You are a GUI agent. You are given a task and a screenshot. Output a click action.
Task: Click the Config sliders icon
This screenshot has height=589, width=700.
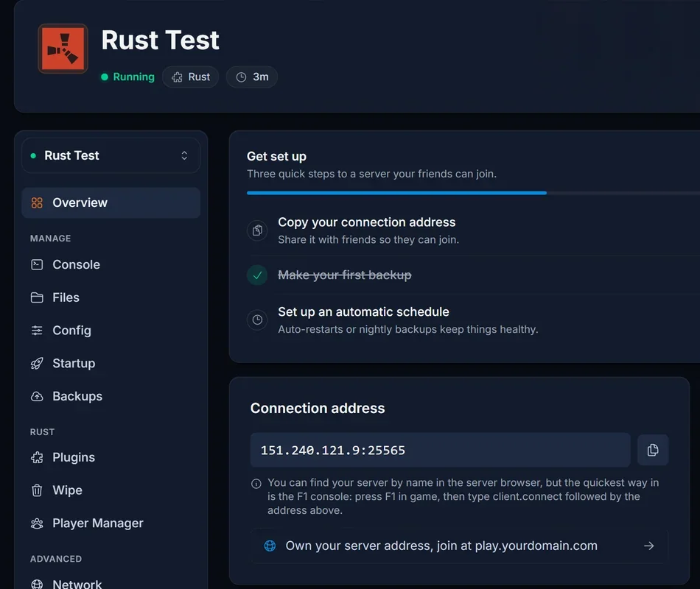[x=37, y=331]
